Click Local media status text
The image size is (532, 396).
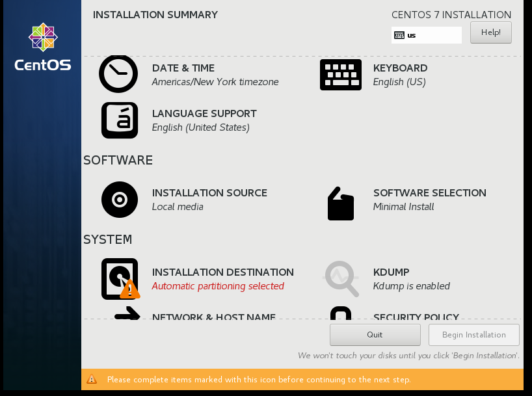point(178,207)
